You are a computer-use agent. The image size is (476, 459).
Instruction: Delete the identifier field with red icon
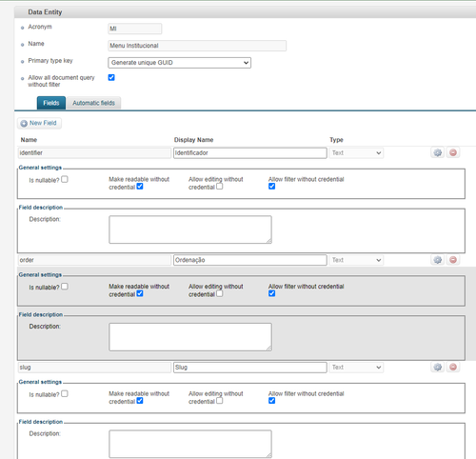[x=453, y=152]
